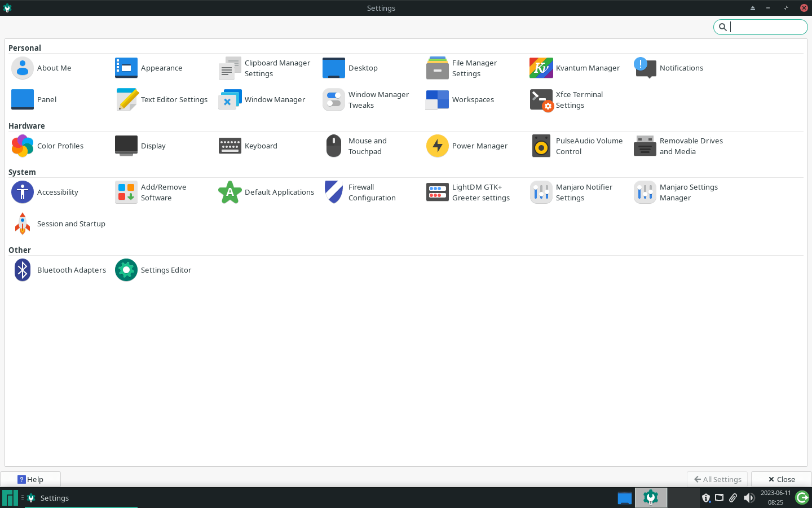
Task: Click the "Hardware" section heading
Action: point(27,126)
